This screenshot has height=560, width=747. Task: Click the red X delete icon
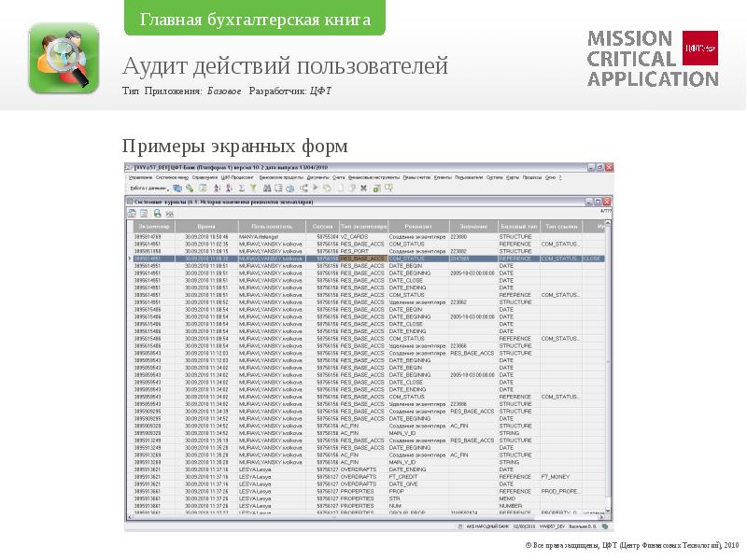coord(363,187)
